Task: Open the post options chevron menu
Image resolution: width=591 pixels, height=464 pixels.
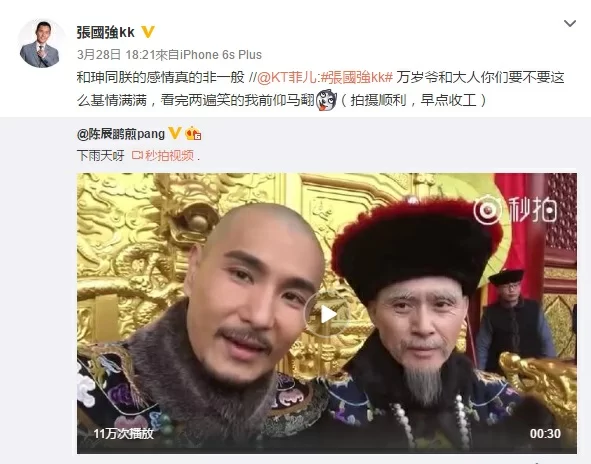Action: click(x=570, y=24)
